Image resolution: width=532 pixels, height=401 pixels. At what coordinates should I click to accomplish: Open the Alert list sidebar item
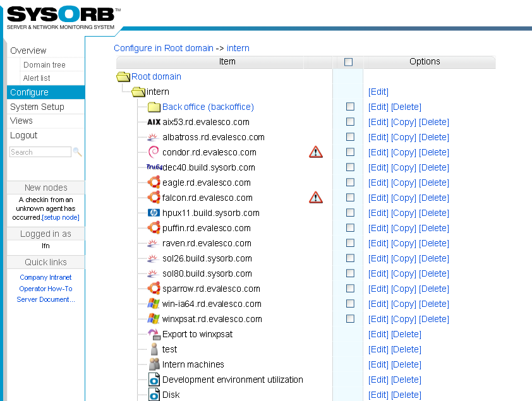37,78
